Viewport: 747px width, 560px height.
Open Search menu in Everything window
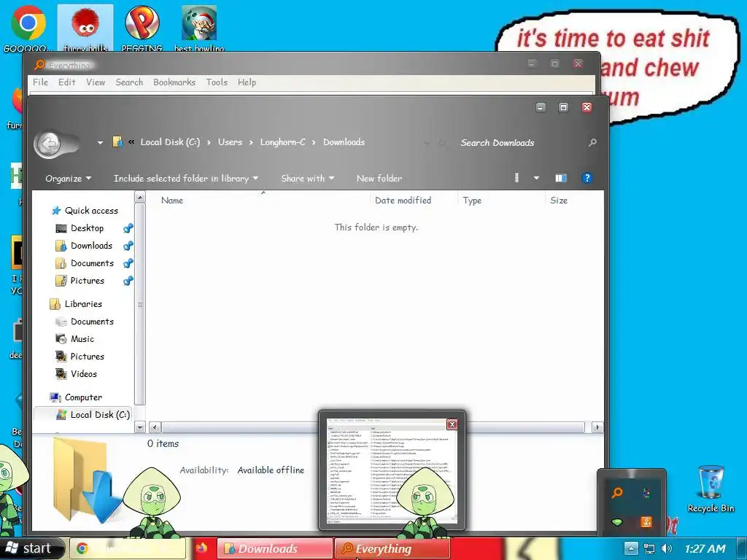(129, 82)
